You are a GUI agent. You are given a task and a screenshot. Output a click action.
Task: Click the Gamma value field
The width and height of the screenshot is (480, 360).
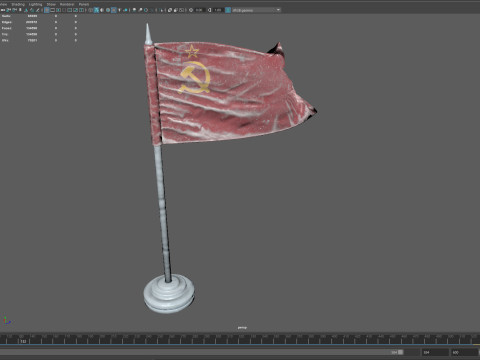(218, 10)
